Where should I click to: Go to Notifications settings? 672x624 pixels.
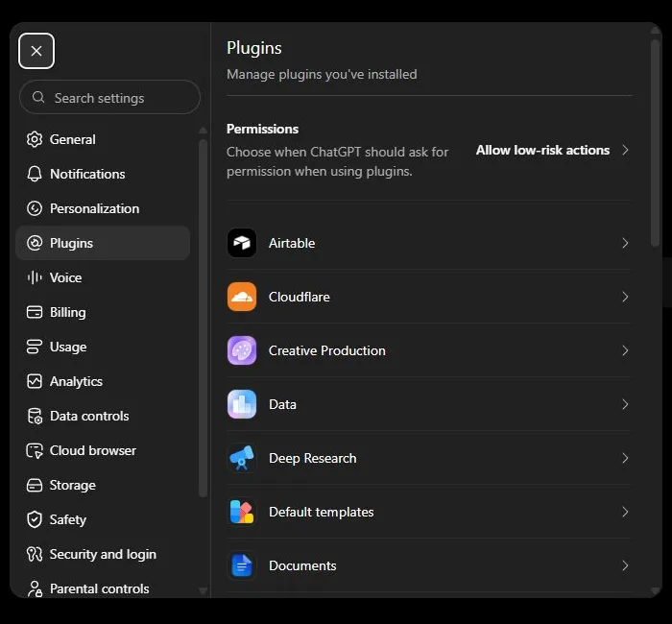click(103, 174)
